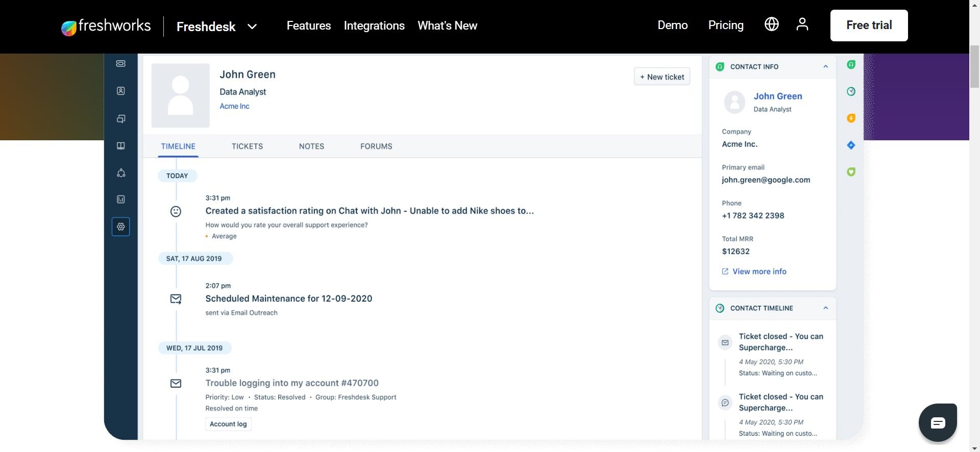
Task: Click small avatar in Contact Info panel
Action: (x=734, y=102)
